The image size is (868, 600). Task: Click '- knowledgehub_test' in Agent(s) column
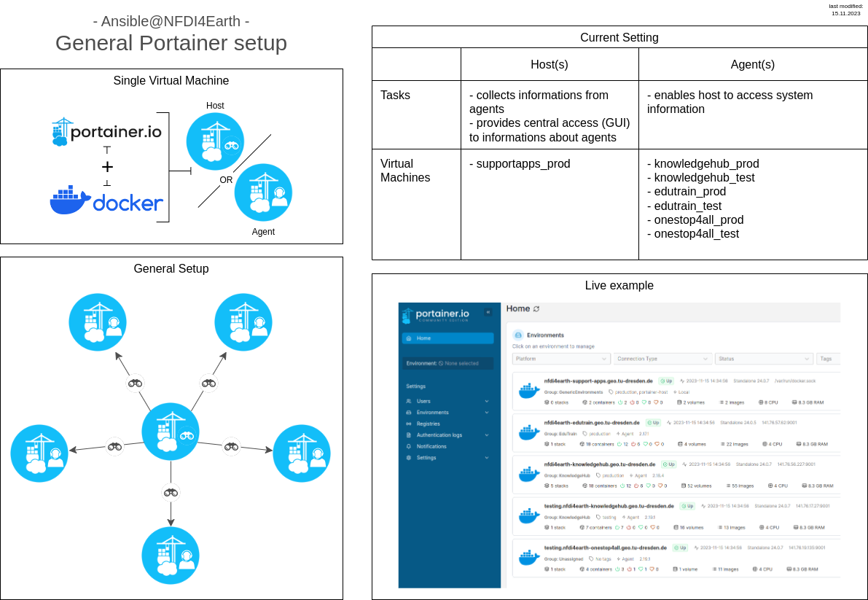pos(701,178)
